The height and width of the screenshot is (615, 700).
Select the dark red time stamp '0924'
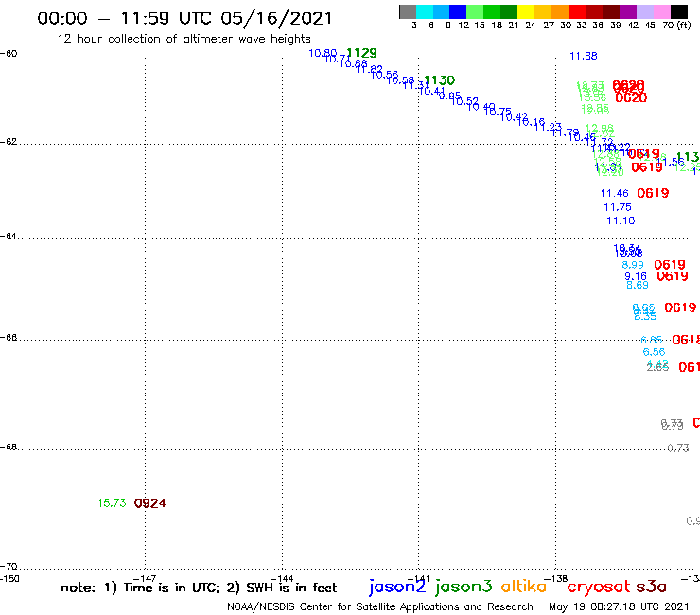tap(150, 503)
